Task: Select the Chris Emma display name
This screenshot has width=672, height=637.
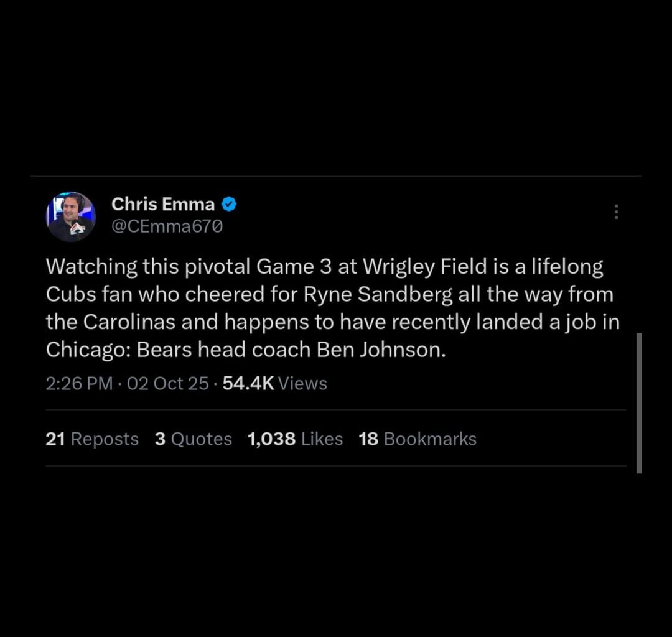Action: click(162, 204)
